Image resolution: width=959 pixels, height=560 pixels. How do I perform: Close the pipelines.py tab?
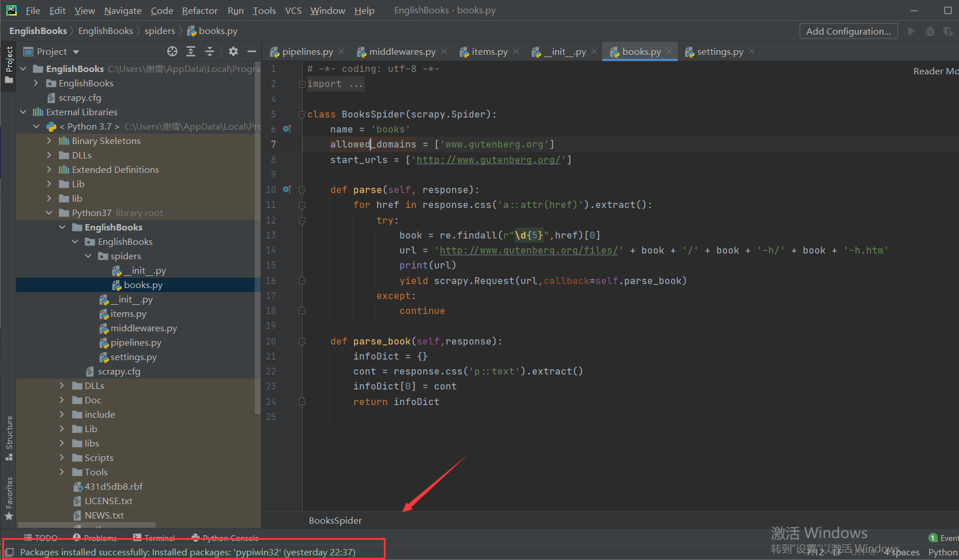(341, 51)
